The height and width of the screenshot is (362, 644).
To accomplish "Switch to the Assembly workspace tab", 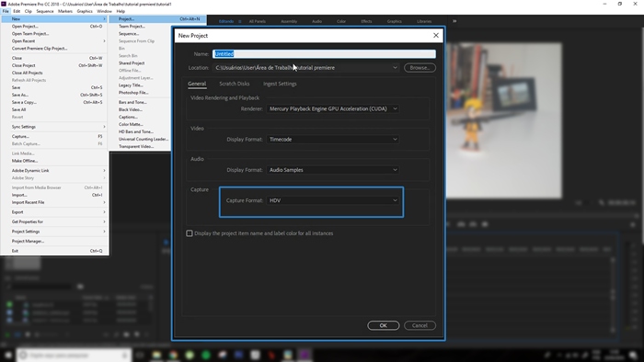I will [x=289, y=21].
